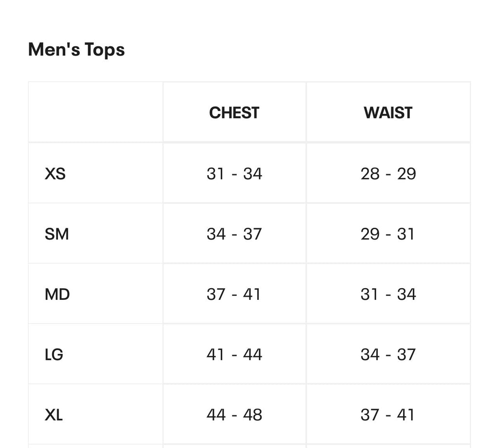The height and width of the screenshot is (448, 499).
Task: Select XS waist value 28 - 29
Action: click(x=388, y=174)
